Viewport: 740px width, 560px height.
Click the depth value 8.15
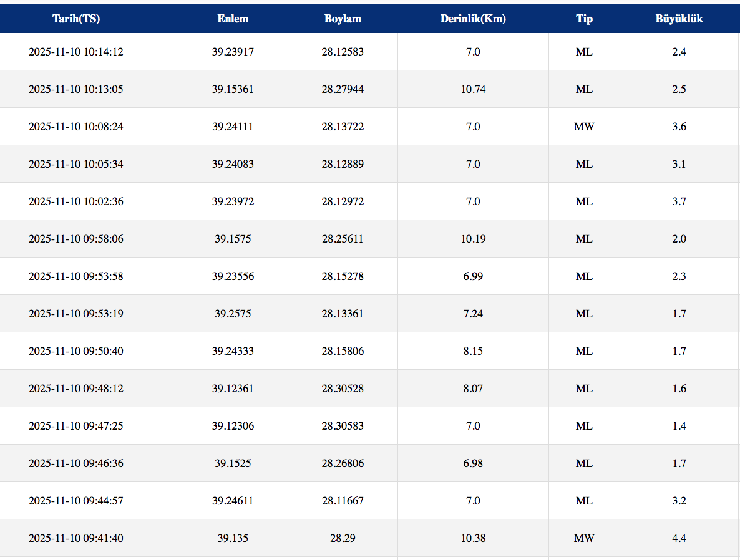tap(473, 351)
